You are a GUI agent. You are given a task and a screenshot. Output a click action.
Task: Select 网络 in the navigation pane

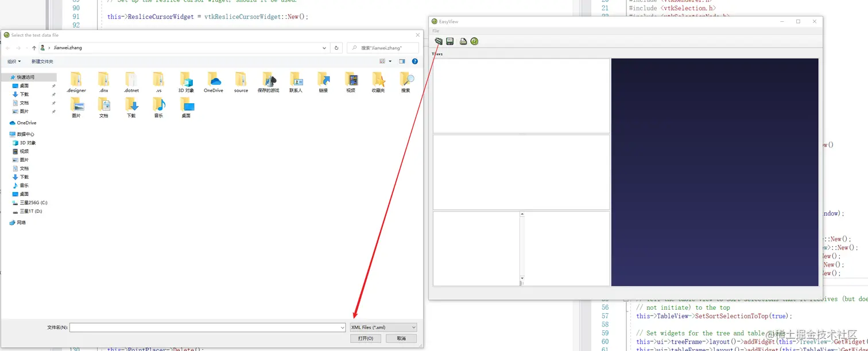[22, 223]
